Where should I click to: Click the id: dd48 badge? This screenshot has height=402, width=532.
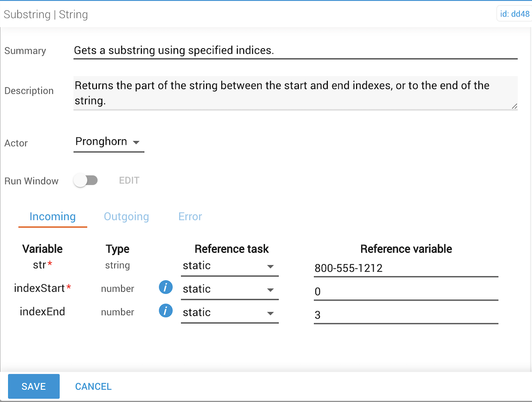[x=514, y=14]
